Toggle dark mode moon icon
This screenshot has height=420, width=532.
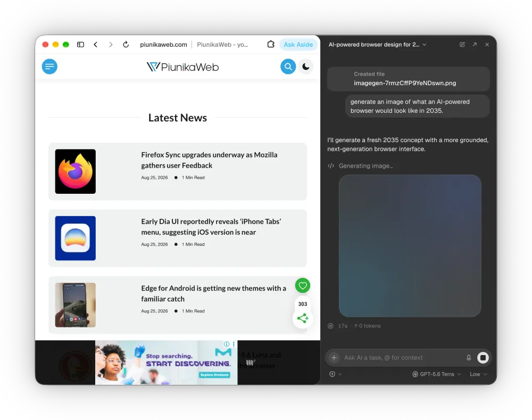point(306,67)
